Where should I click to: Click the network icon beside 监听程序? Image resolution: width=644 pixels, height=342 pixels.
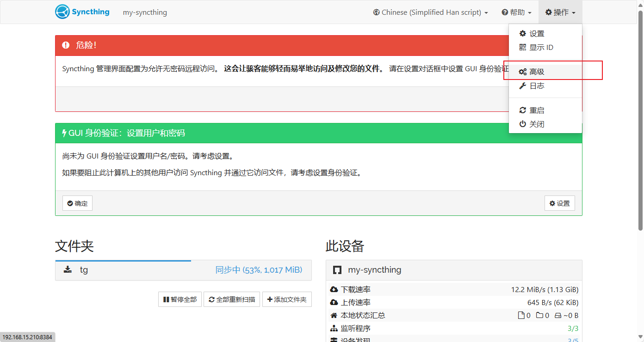pos(334,329)
